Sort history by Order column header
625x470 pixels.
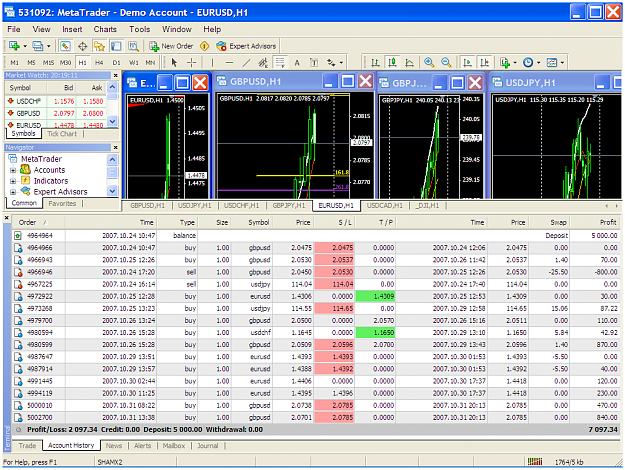[x=38, y=222]
